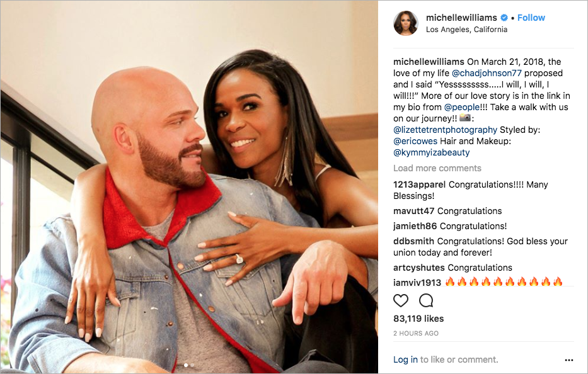Open the three-dot more options menu
This screenshot has height=374, width=588.
tap(568, 360)
